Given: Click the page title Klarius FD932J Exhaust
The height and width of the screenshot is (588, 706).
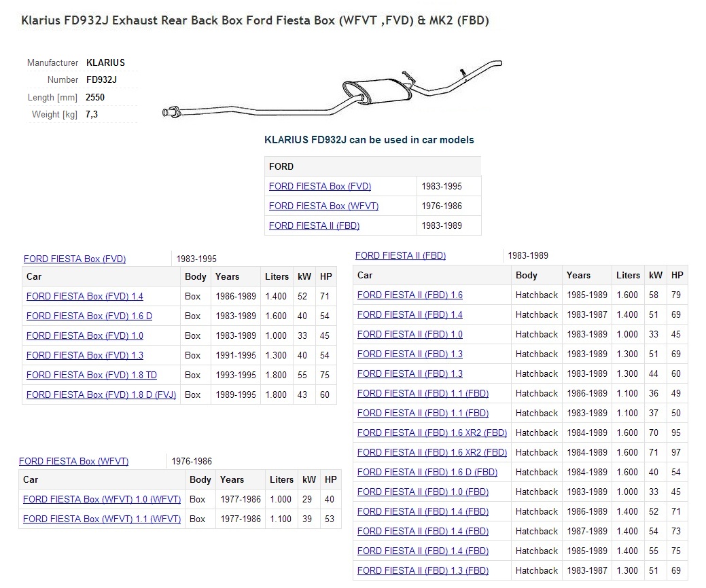Looking at the screenshot, I should [x=255, y=20].
